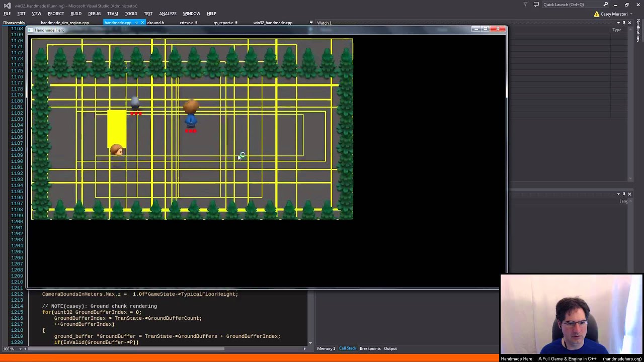Close the handmade.cpp tab
This screenshot has width=644, height=362.
142,23
